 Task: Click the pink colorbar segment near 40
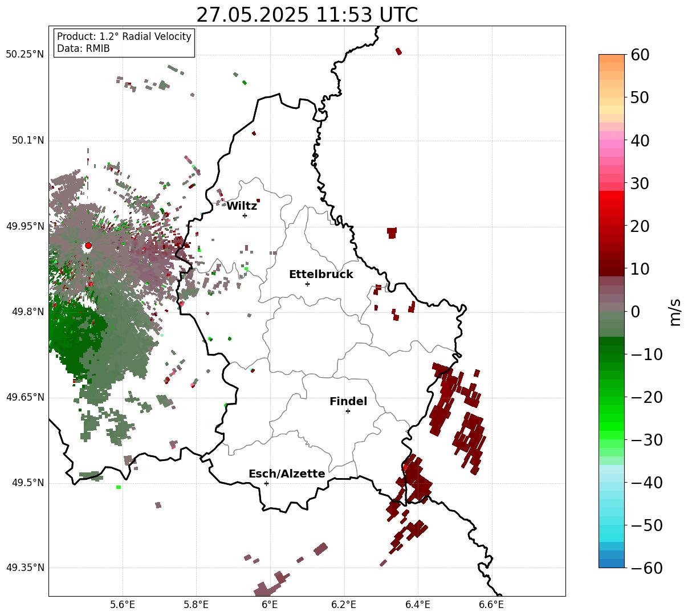[612, 144]
